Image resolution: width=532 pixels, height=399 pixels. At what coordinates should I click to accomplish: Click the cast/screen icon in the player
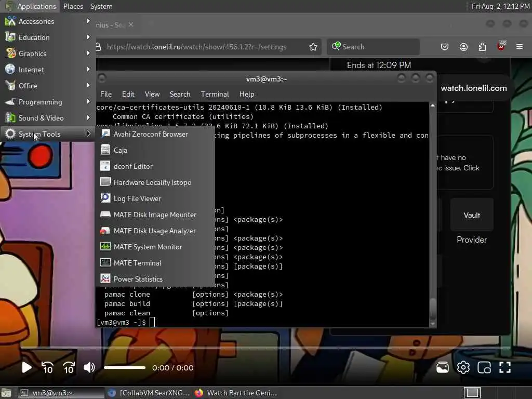tap(443, 367)
